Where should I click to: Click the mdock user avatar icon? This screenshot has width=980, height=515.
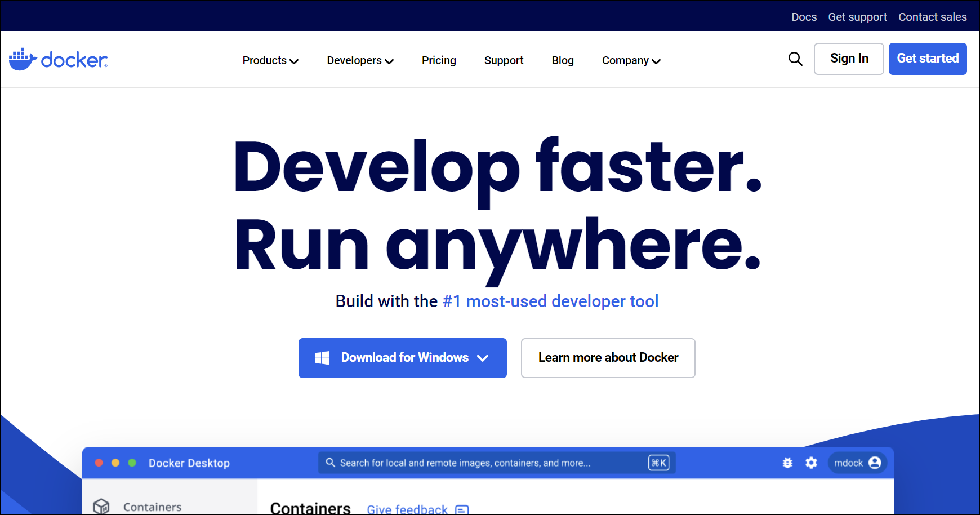click(875, 463)
